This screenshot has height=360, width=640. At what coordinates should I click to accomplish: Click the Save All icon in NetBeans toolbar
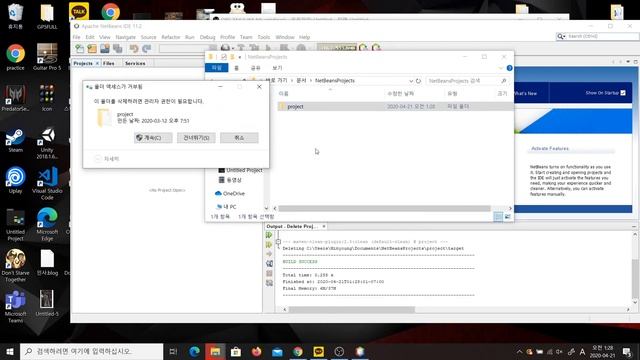coord(118,49)
